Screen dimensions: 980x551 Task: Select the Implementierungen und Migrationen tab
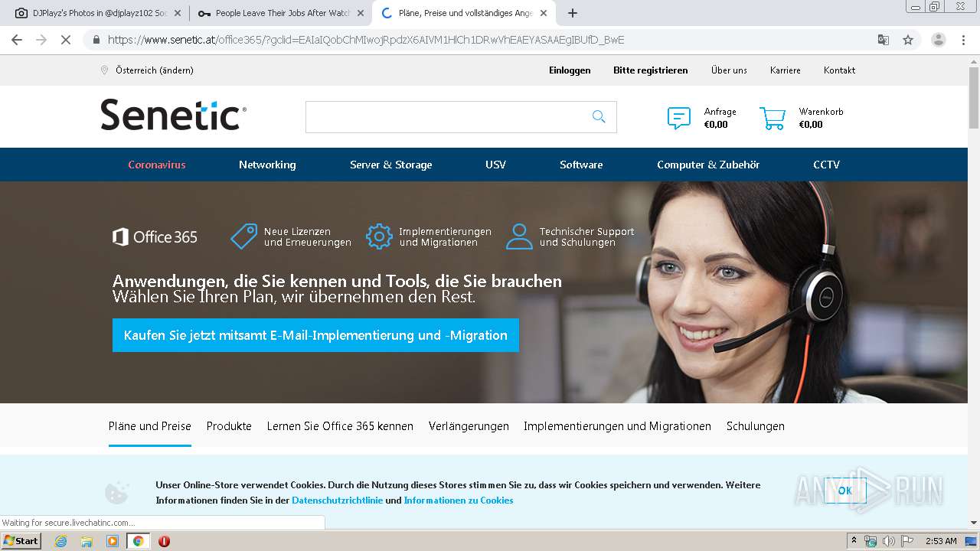[617, 426]
